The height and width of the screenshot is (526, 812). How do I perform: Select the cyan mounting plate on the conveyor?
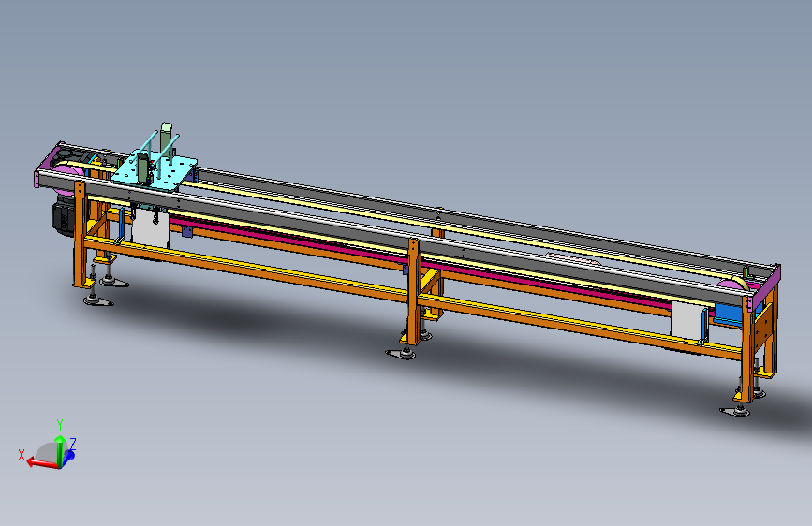[x=155, y=169]
